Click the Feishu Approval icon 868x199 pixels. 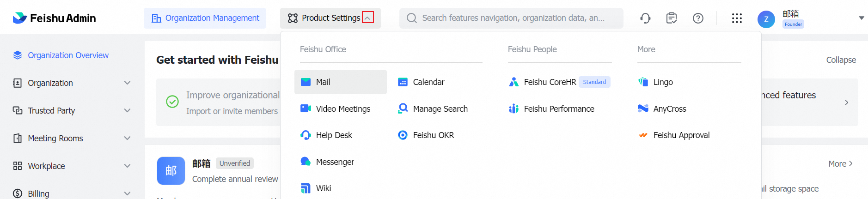(x=643, y=135)
